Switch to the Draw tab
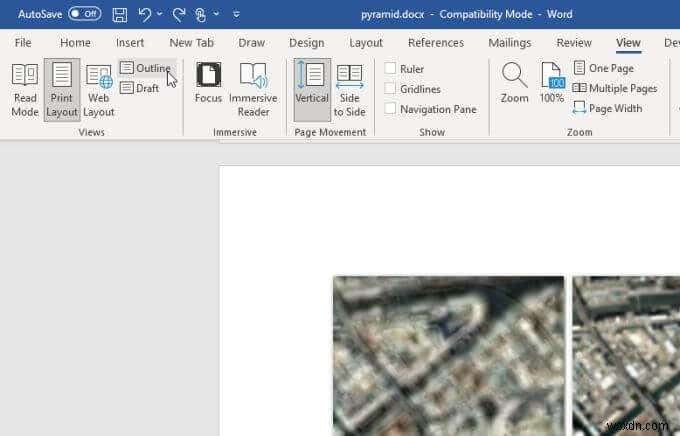This screenshot has width=680, height=436. (x=252, y=43)
